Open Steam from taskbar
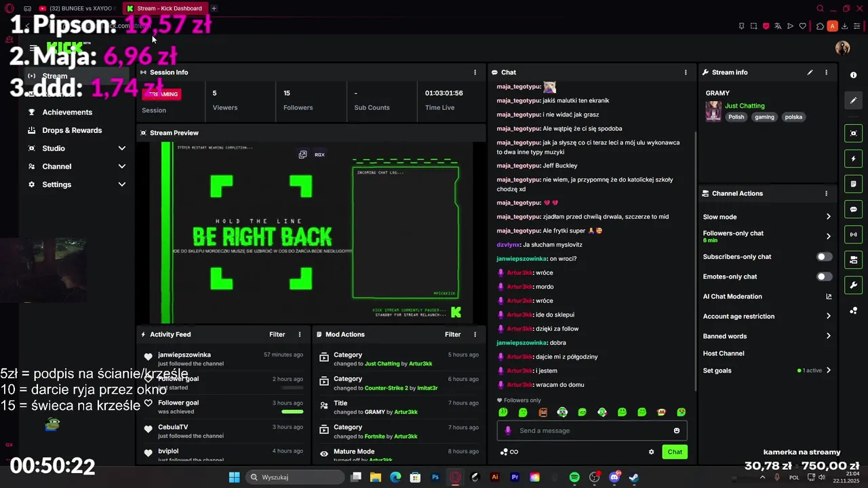The height and width of the screenshot is (488, 868). click(x=634, y=477)
